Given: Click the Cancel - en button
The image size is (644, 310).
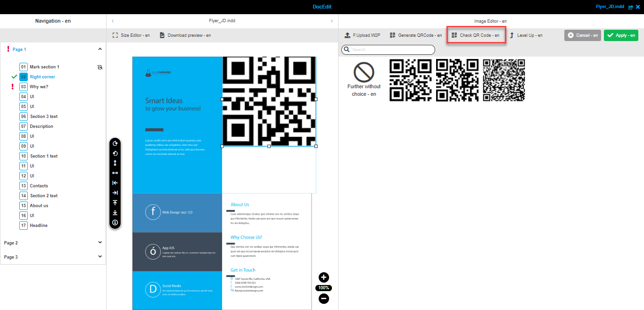Looking at the screenshot, I should coord(582,35).
